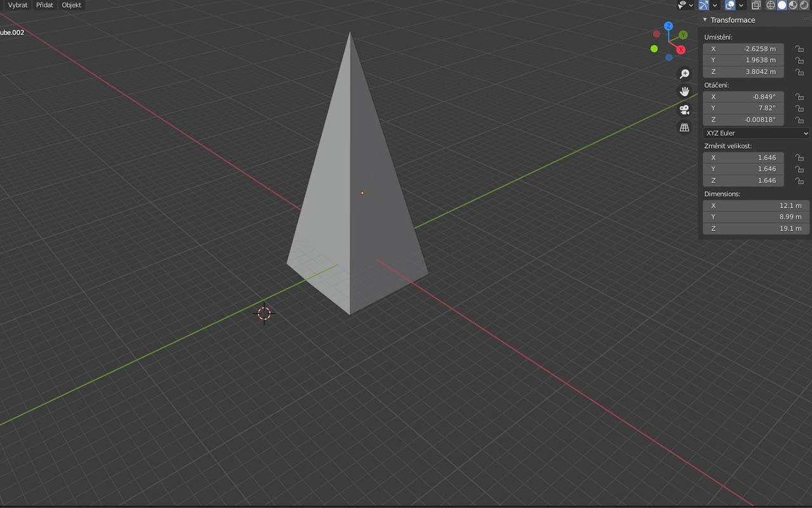Click the Move view hand icon
812x508 pixels.
684,91
